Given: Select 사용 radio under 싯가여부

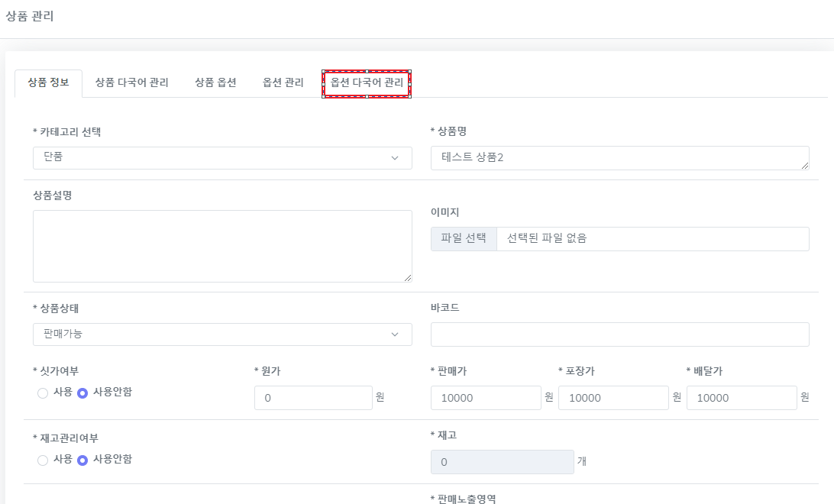Looking at the screenshot, I should (x=43, y=393).
